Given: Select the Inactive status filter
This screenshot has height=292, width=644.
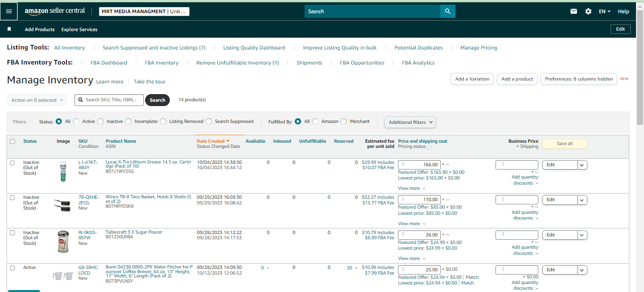Looking at the screenshot, I should click(x=100, y=122).
